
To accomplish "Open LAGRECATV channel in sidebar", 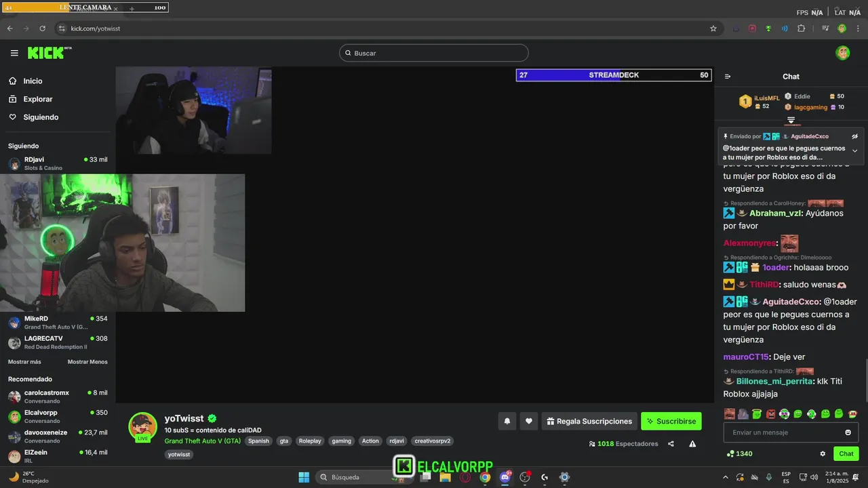I will pos(58,342).
